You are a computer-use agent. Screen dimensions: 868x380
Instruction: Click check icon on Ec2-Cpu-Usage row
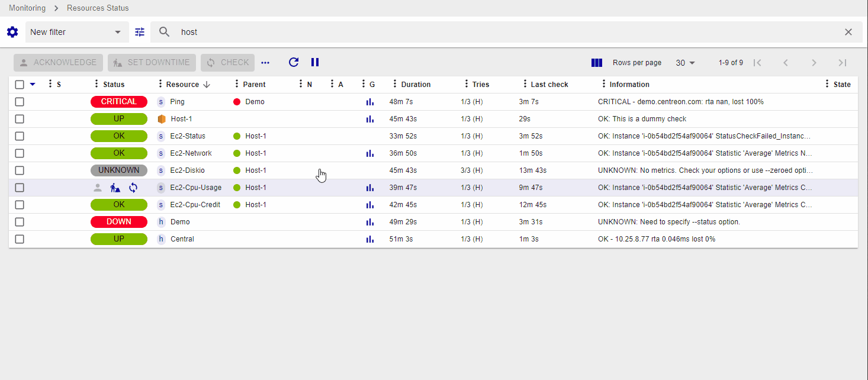133,188
